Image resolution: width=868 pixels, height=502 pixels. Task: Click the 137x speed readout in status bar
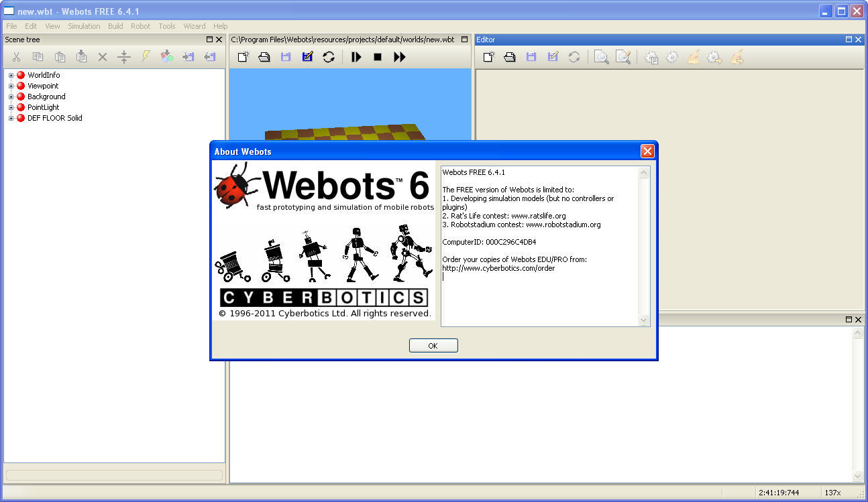click(x=832, y=493)
